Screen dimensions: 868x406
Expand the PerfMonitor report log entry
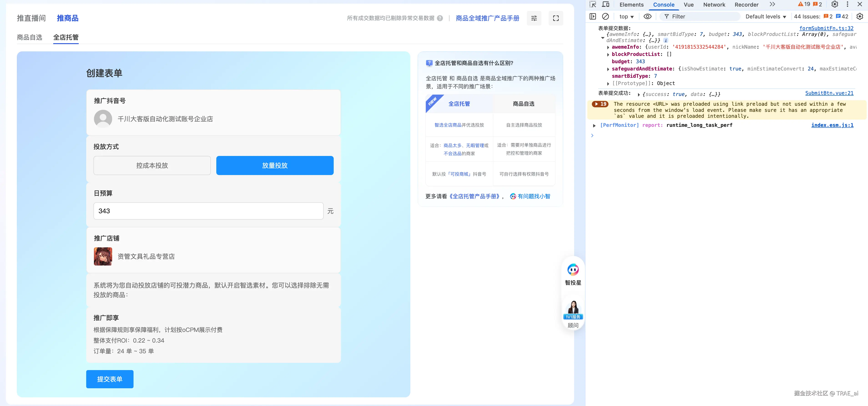coord(594,125)
